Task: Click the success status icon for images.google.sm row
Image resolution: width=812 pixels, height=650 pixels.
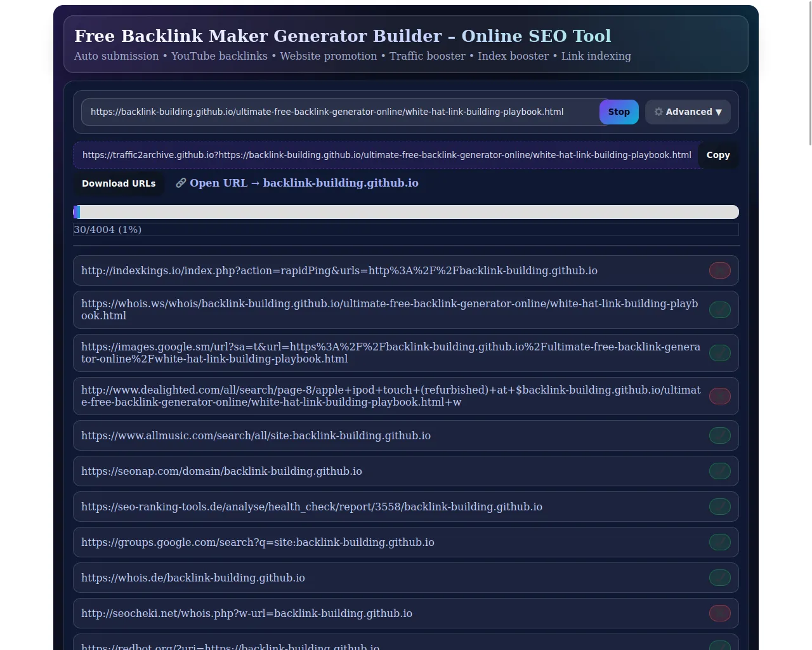Action: point(719,353)
